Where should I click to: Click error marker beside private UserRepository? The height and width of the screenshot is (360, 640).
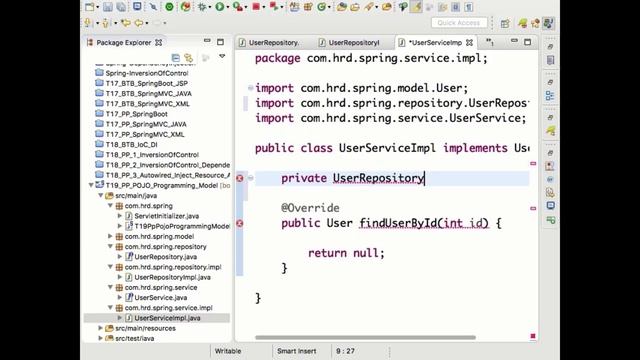coord(240,178)
